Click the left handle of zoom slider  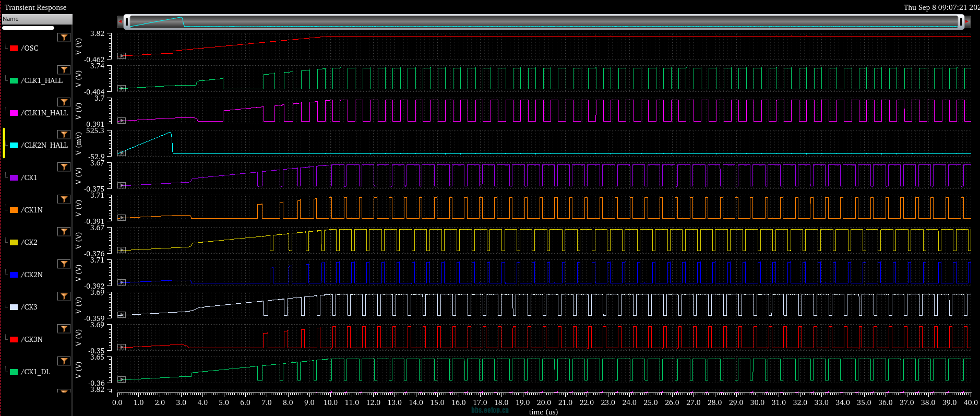click(127, 21)
